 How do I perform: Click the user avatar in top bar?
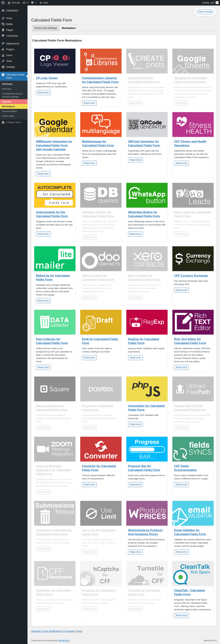click(217, 3)
